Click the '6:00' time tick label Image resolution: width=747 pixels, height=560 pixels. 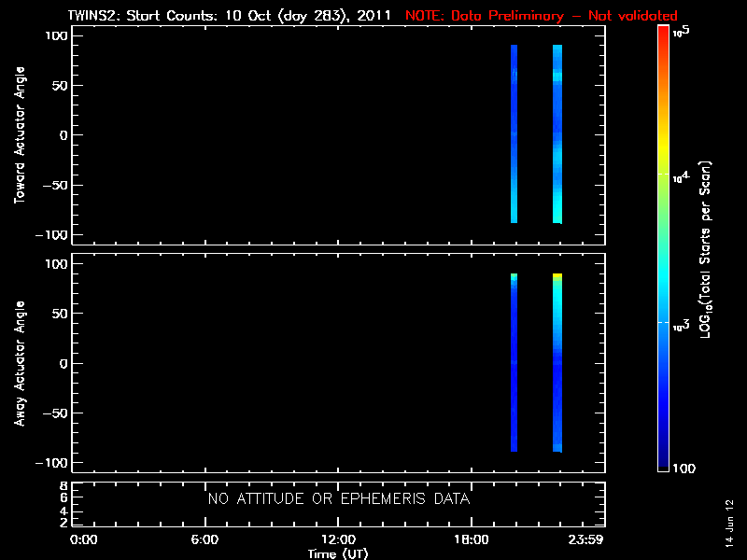pyautogui.click(x=204, y=539)
